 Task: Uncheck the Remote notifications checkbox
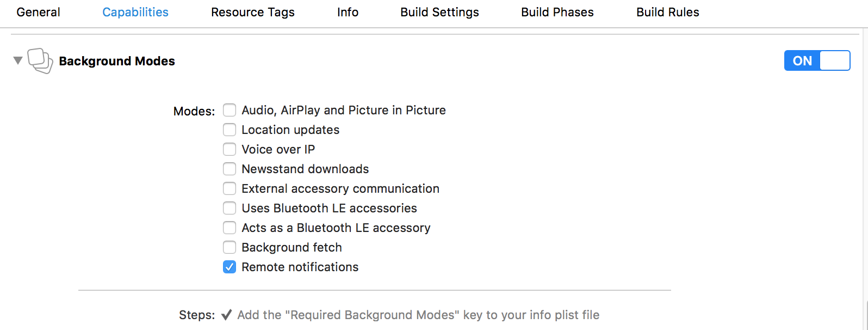click(230, 267)
